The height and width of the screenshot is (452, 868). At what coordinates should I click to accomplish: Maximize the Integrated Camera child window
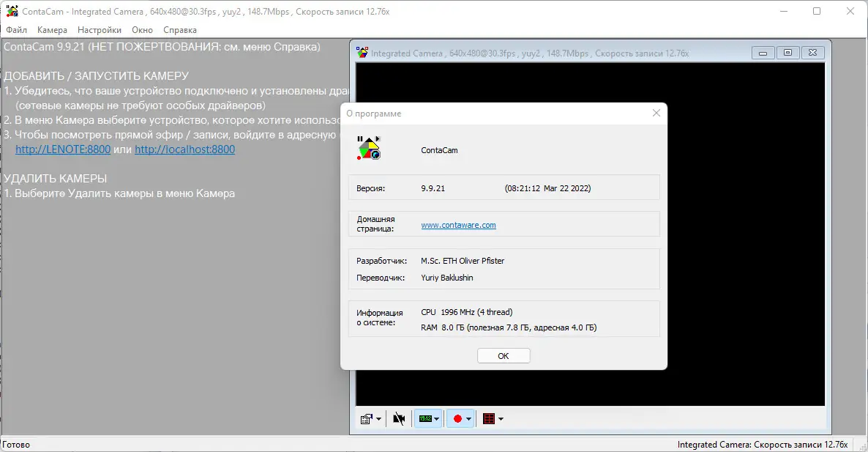787,53
